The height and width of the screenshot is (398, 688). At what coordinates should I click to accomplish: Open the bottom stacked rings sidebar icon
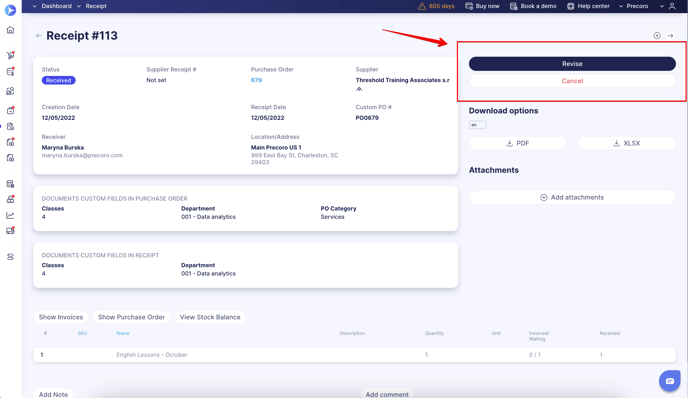[x=11, y=257]
